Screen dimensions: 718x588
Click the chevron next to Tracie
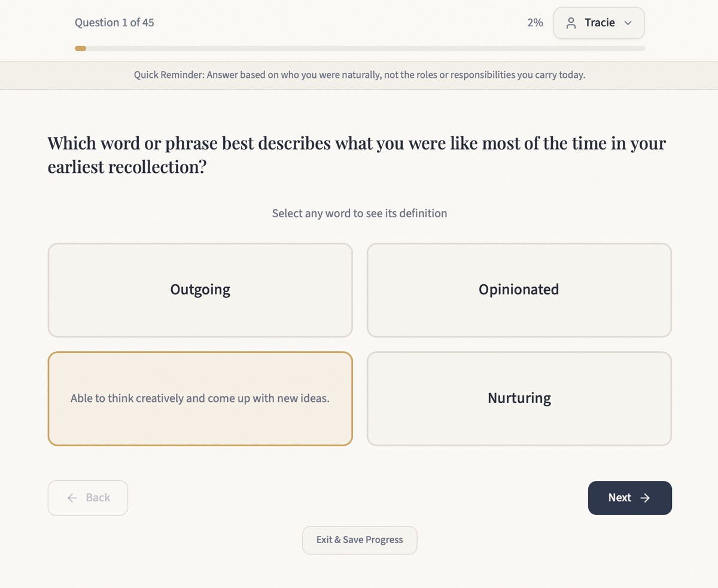click(628, 23)
